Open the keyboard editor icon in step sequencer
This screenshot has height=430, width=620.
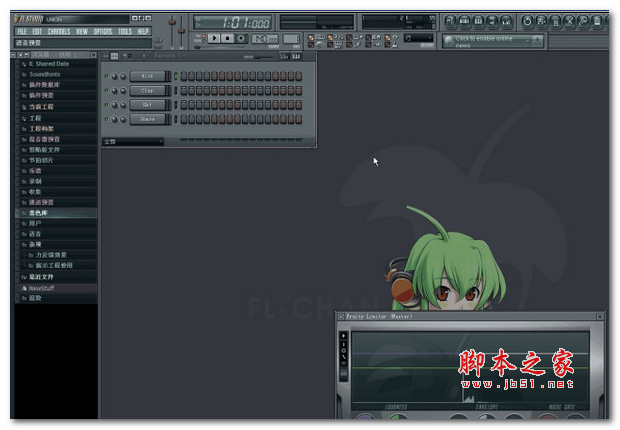coord(297,56)
